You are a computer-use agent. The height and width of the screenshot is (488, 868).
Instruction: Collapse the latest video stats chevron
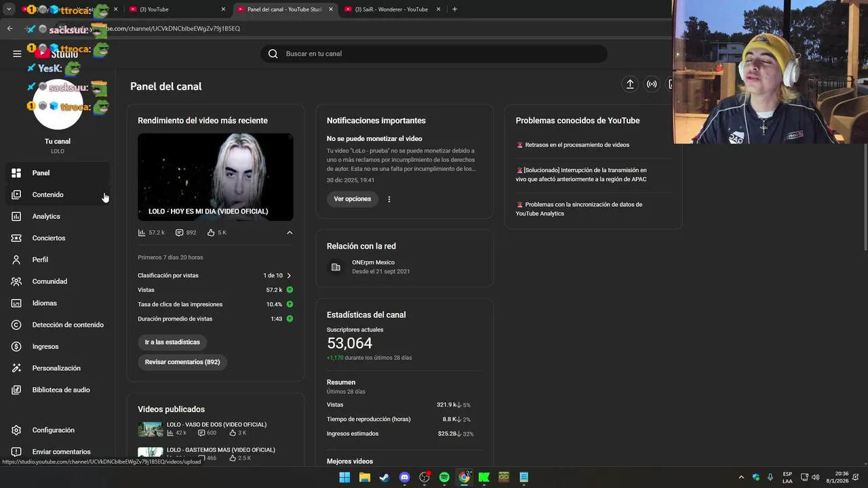290,232
